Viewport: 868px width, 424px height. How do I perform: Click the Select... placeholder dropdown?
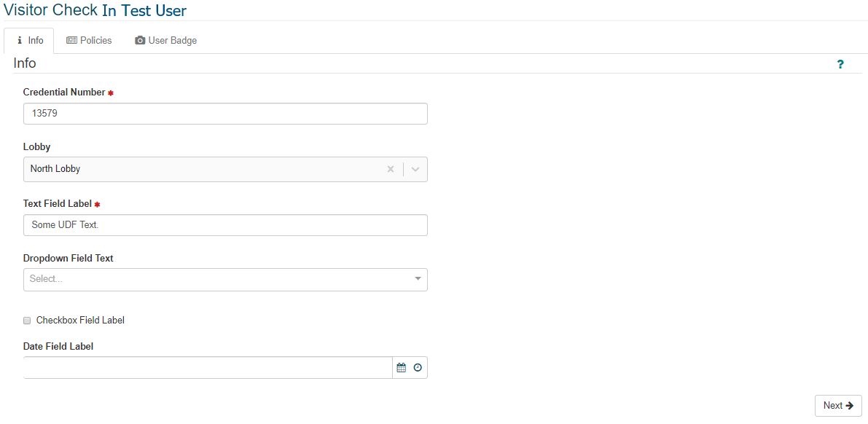pos(225,280)
